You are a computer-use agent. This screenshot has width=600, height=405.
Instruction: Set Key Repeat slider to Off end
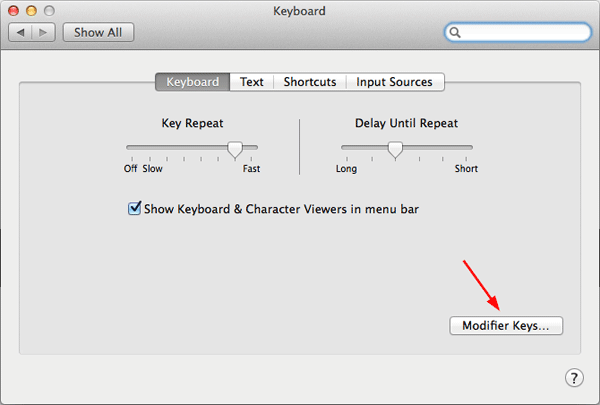[128, 149]
